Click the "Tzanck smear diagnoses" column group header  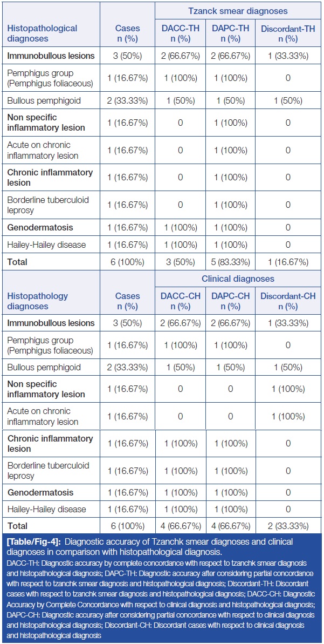237,11
